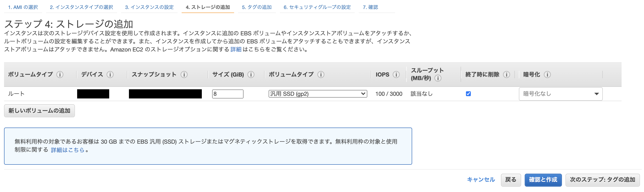Click the キャンセル link
Screen dimensions: 644x192
481,179
